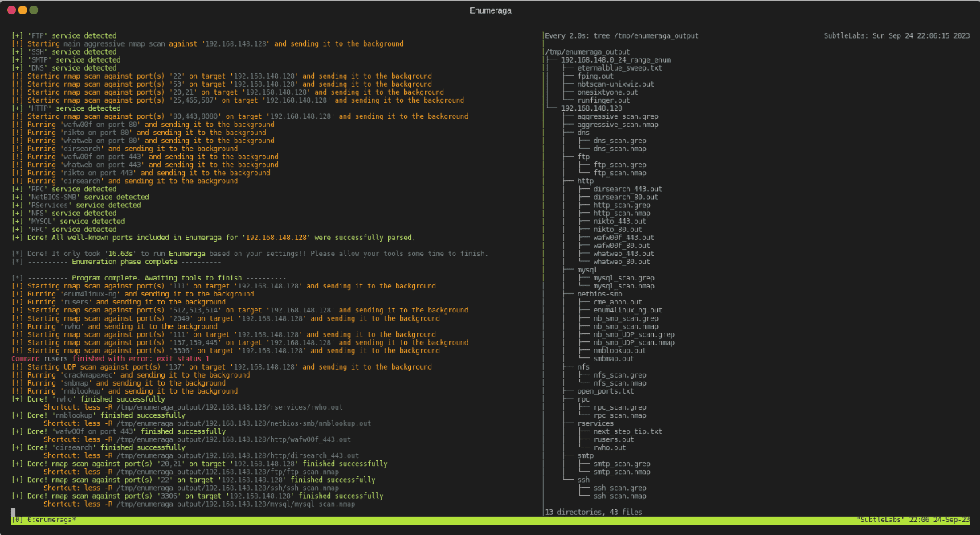Select http_scan.nmap in the tree

[621, 213]
